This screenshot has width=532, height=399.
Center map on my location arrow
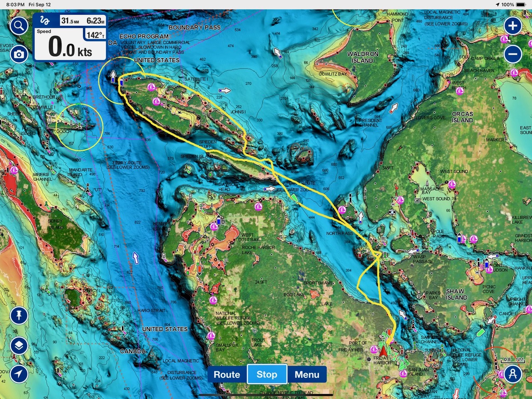(19, 374)
